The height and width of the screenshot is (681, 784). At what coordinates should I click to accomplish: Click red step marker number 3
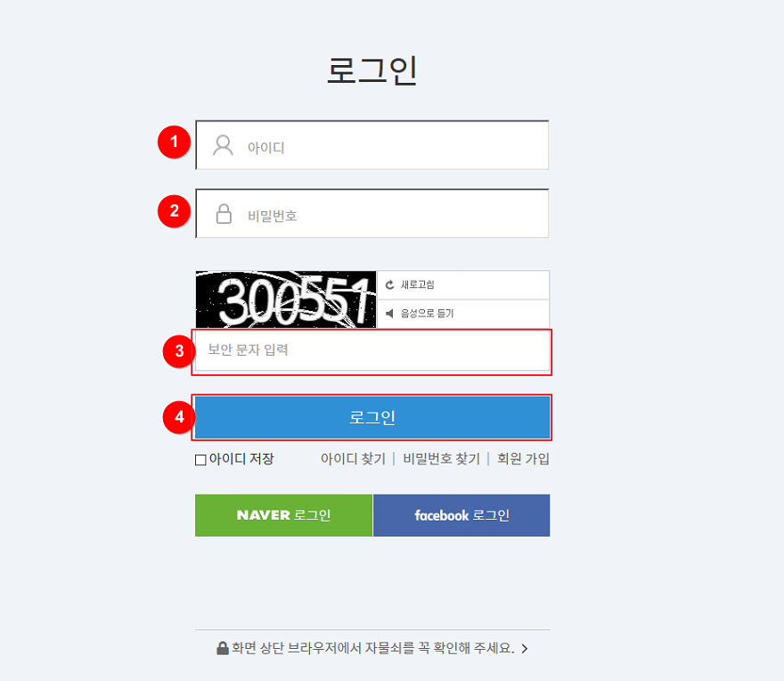coord(179,351)
